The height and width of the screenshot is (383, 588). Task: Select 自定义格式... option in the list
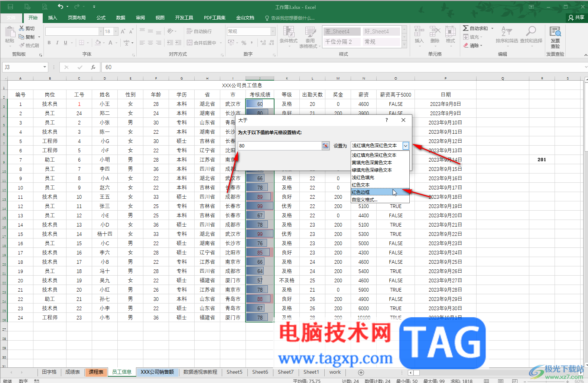380,199
